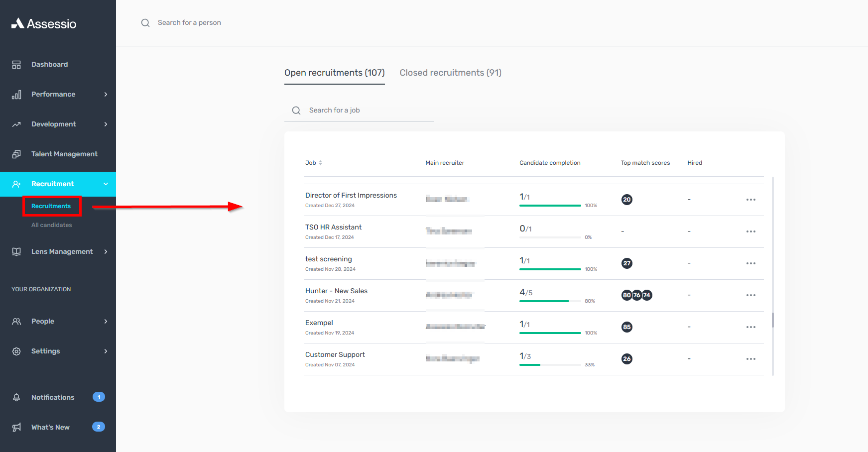The width and height of the screenshot is (868, 452).
Task: Select the Open recruitments tab
Action: (x=334, y=73)
